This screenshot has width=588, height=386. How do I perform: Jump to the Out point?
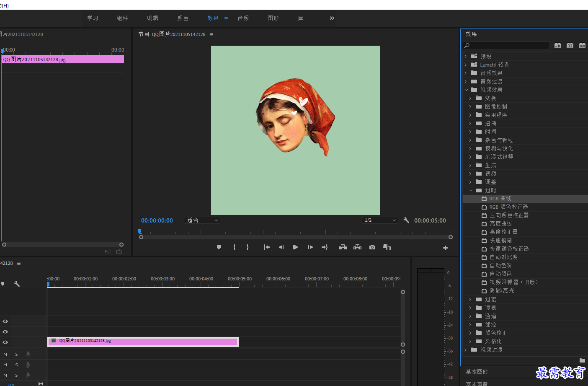325,247
